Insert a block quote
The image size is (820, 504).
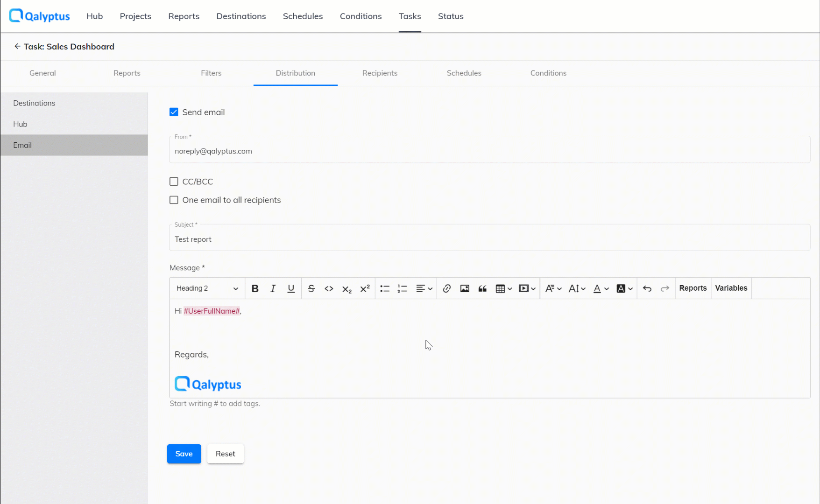(482, 288)
